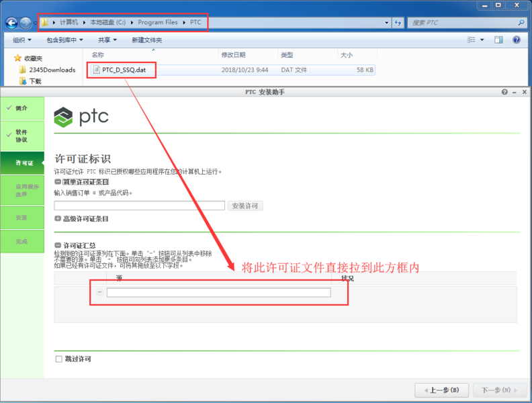Click the Explorer forward arrow button
532x403 pixels.
(x=26, y=23)
